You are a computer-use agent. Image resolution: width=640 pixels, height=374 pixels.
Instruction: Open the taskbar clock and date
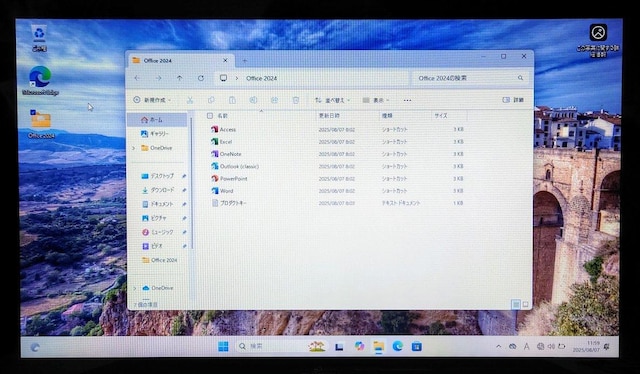(586, 347)
